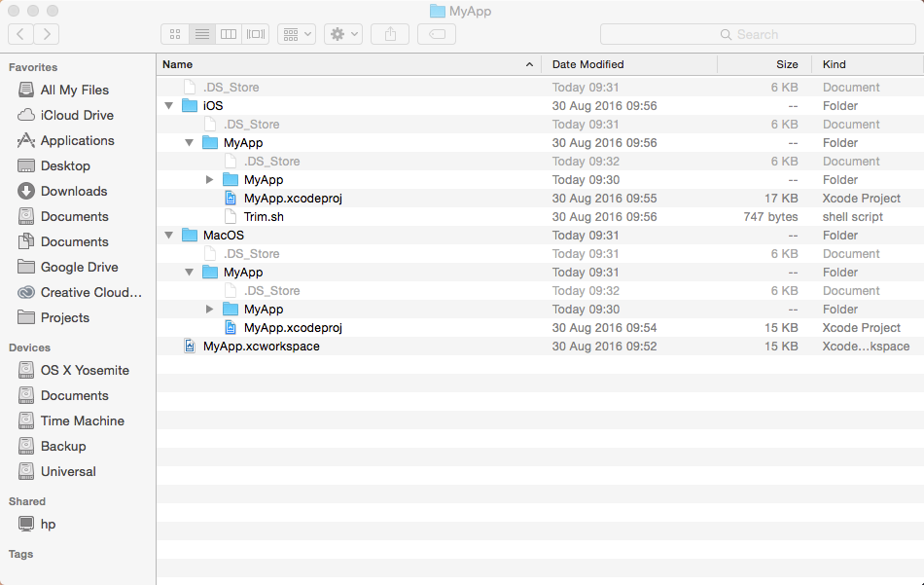Screen dimensions: 924x585
Task: Click the MyApp folder icon in the title bar
Action: [438, 11]
